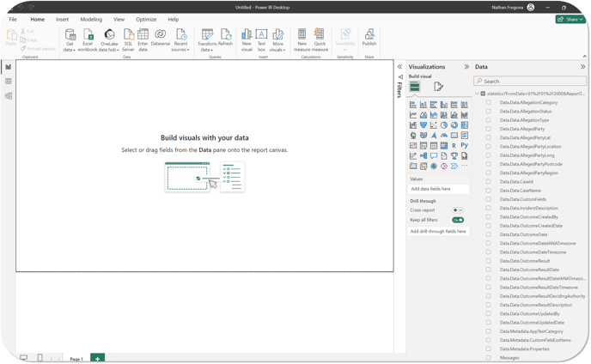Collapse the Data pane
Image resolution: width=591 pixels, height=364 pixels.
click(582, 67)
